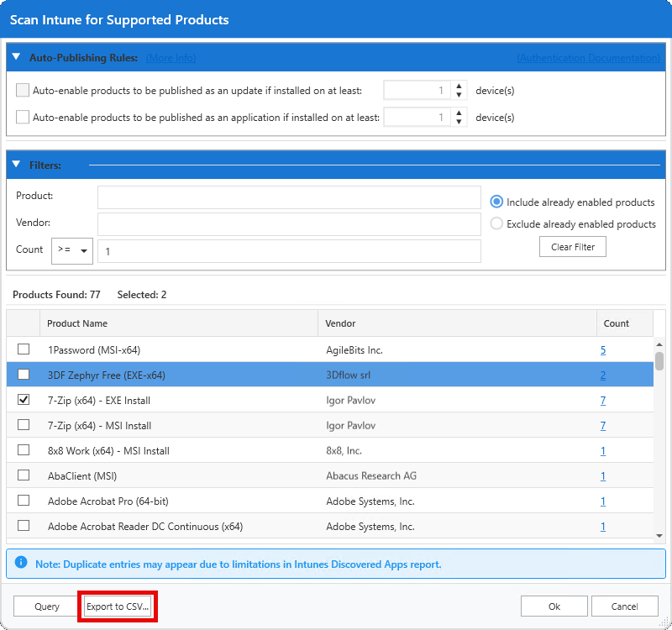The height and width of the screenshot is (630, 672).
Task: Click the count link for AbaClient (MSI)
Action: (x=602, y=475)
